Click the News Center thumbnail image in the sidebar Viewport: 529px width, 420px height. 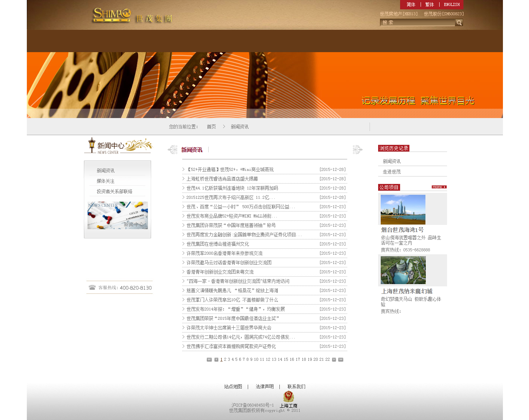coord(118,215)
